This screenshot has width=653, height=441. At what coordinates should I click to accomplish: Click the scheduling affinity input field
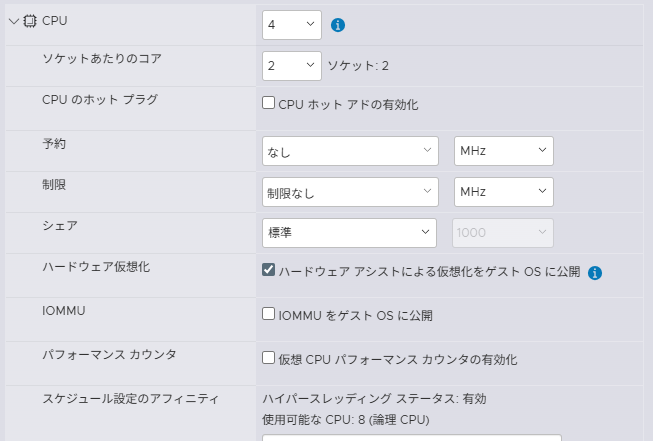[x=411, y=436]
